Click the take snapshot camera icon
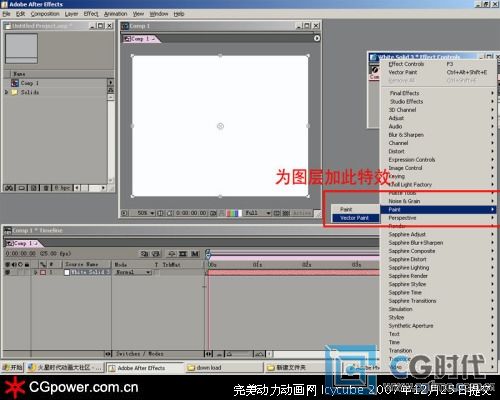The image size is (500, 400). coord(213,213)
